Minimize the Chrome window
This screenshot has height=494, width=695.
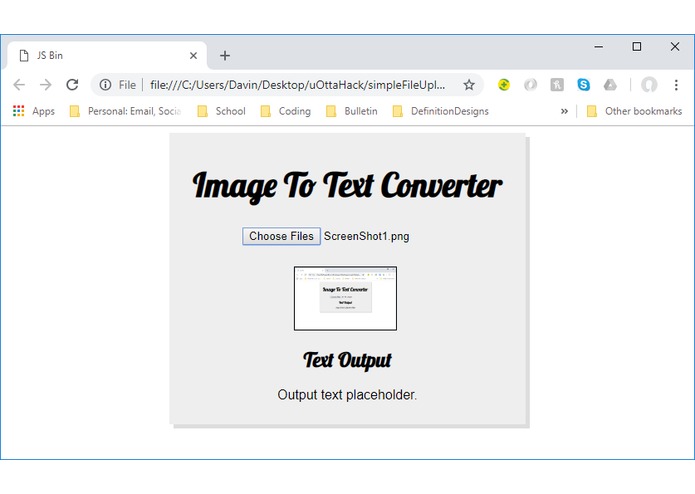(x=598, y=47)
